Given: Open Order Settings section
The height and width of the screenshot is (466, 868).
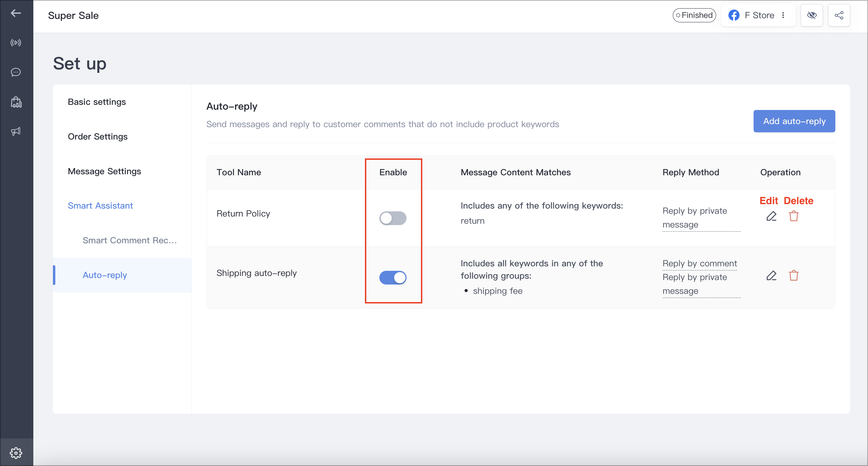Looking at the screenshot, I should point(98,137).
